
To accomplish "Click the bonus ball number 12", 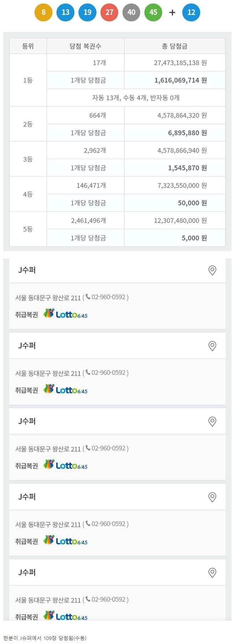I will (191, 12).
